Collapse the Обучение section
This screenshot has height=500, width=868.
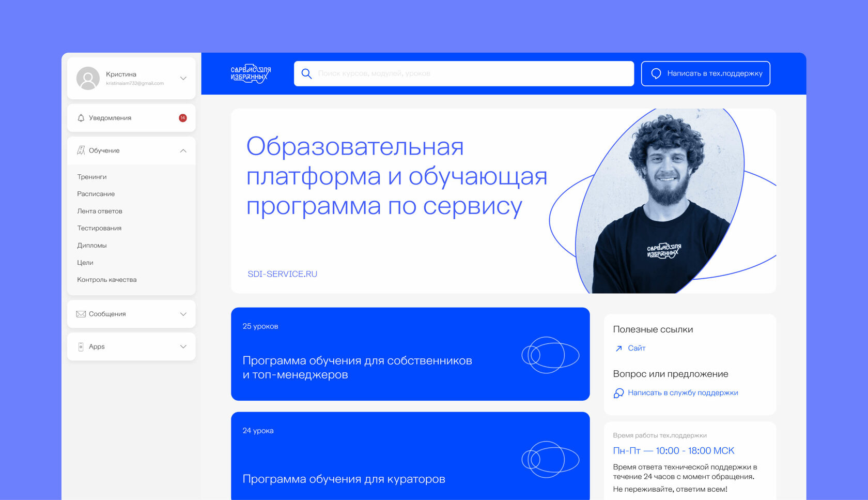tap(182, 150)
